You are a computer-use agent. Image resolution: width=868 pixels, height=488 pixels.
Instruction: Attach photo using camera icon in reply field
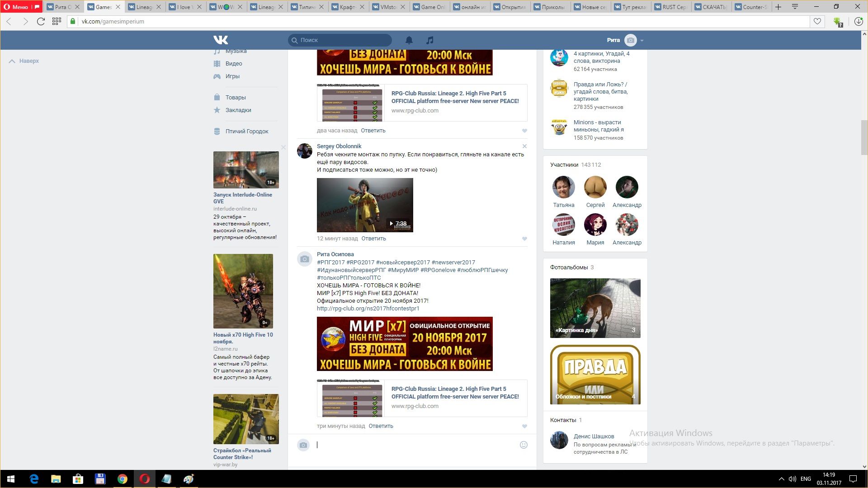(x=303, y=445)
